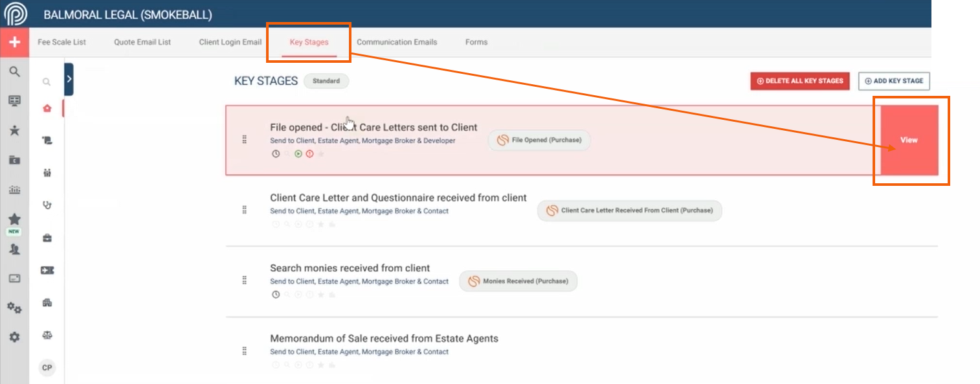Image resolution: width=980 pixels, height=384 pixels.
Task: Expand the collapsed side panel chevron
Action: pos(69,79)
